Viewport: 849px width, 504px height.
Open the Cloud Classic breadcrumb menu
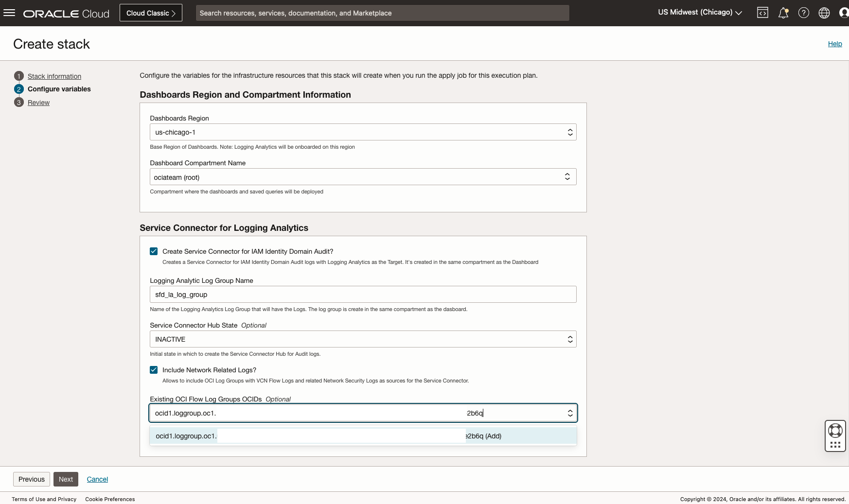click(x=150, y=13)
